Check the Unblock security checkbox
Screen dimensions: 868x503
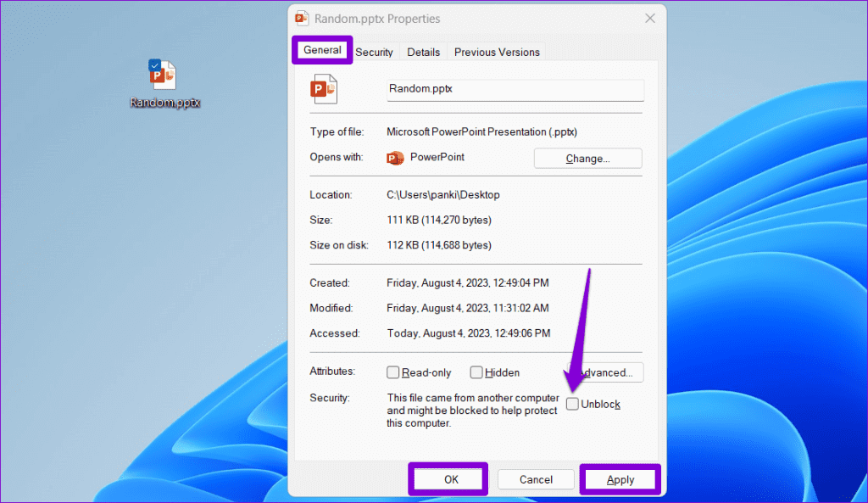coord(572,404)
